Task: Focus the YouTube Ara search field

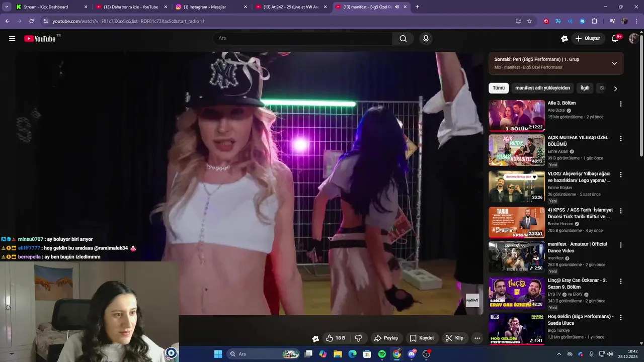Action: 303,39
